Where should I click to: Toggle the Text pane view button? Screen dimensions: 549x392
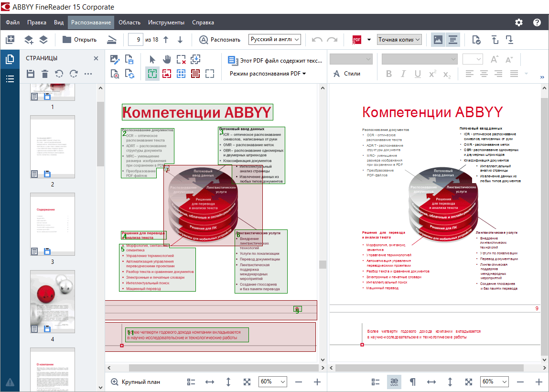point(453,40)
